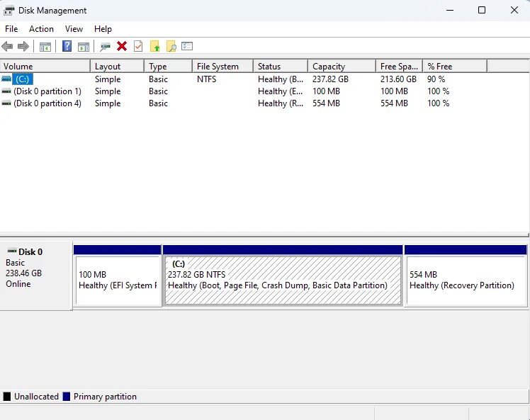
Task: Show/Hide Action Pane toolbar icon
Action: (84, 47)
